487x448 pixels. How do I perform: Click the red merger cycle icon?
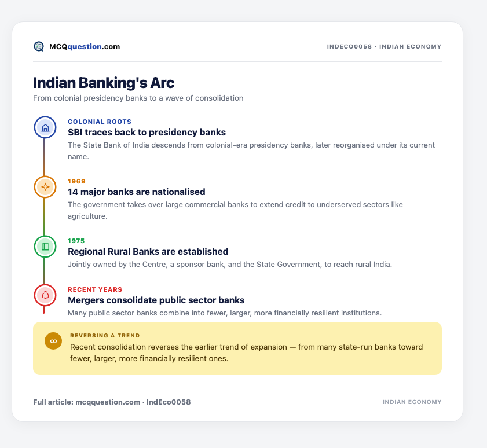[45, 295]
